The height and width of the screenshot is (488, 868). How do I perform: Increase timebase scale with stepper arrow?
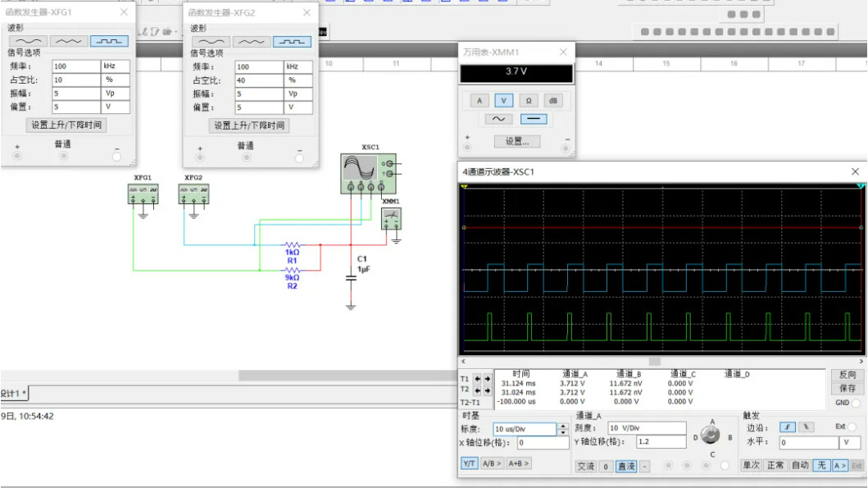pyautogui.click(x=562, y=426)
